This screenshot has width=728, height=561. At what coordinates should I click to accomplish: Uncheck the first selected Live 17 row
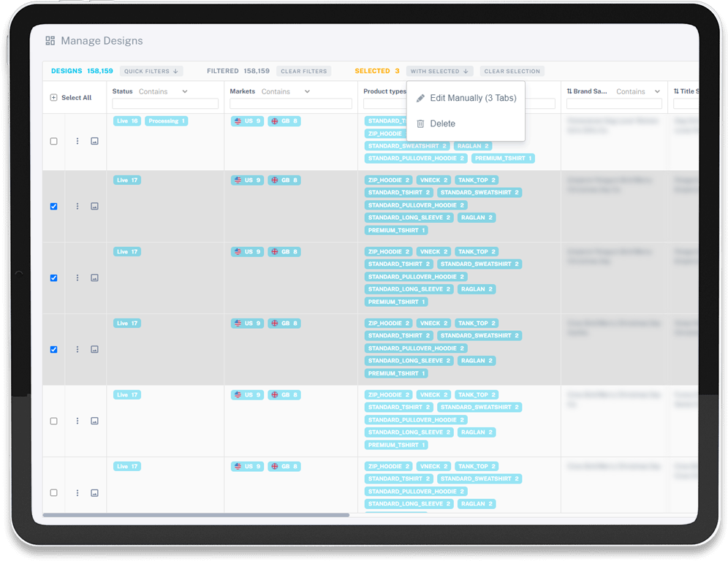(x=54, y=206)
